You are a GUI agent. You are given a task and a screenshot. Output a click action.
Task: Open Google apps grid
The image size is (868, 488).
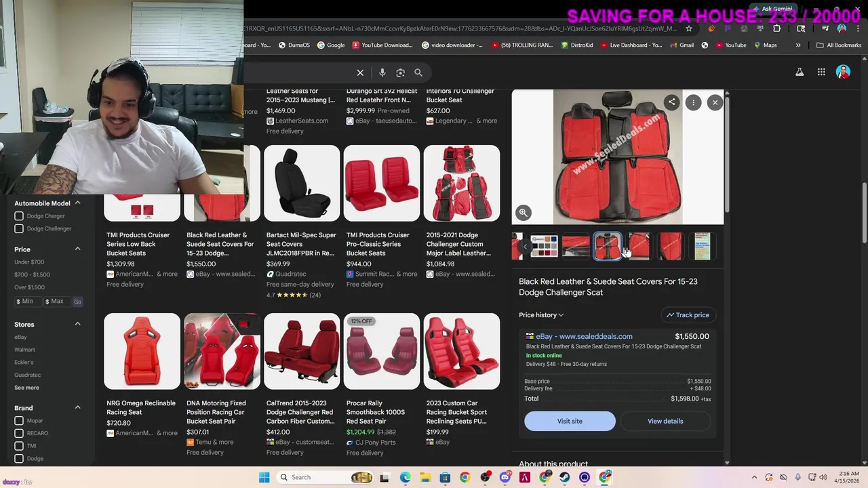click(x=821, y=72)
